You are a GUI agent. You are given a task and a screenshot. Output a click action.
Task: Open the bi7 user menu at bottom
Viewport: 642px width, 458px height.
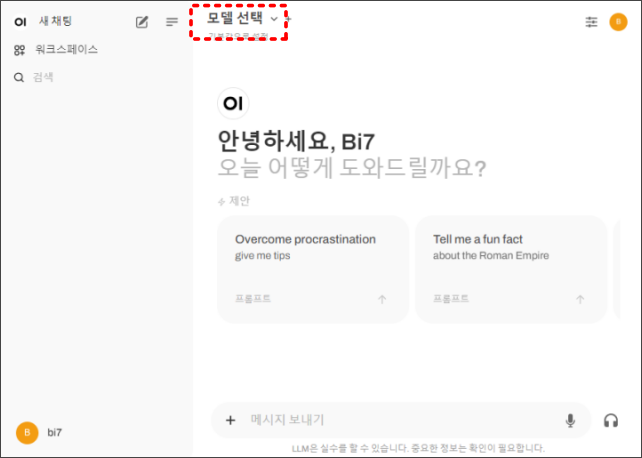pos(39,433)
